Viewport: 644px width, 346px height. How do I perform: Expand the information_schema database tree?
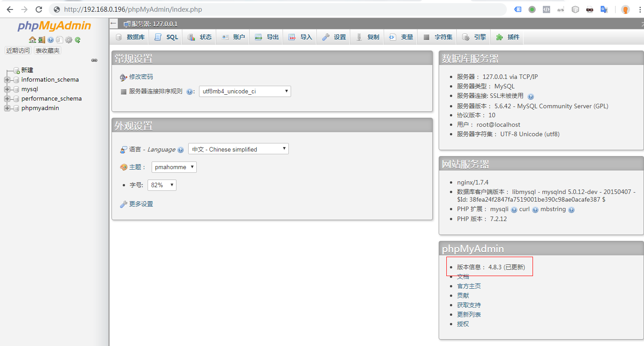(7, 80)
